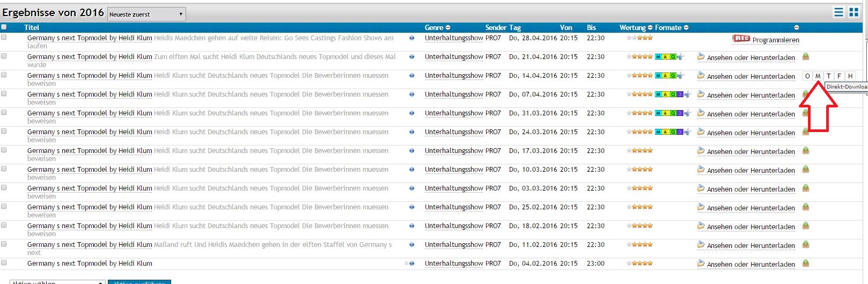This screenshot has width=868, height=284.
Task: Click 'Unterhaltungsshow' genre in 24.03.2016 row
Action: pyautogui.click(x=454, y=132)
